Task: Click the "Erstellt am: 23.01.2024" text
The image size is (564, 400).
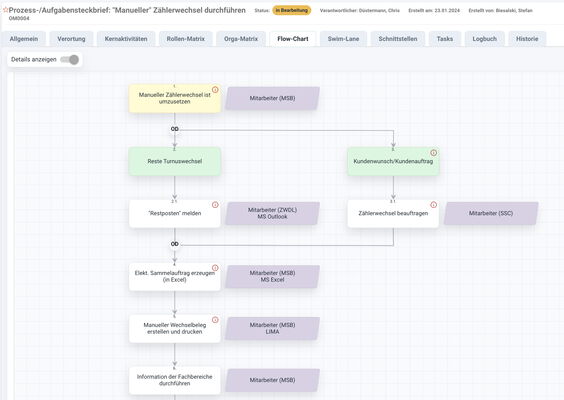Action: click(x=434, y=10)
